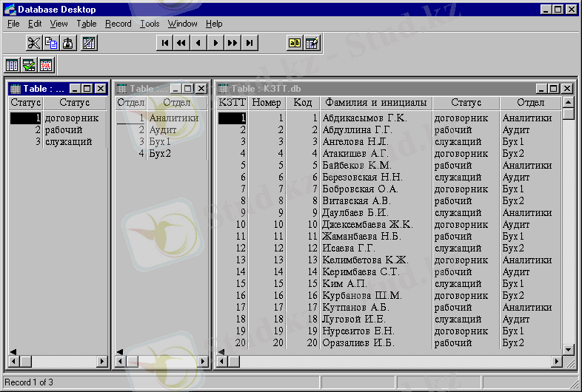This screenshot has height=392, width=582.
Task: Toggle Edit Data mode icon
Action: pyautogui.click(x=312, y=43)
